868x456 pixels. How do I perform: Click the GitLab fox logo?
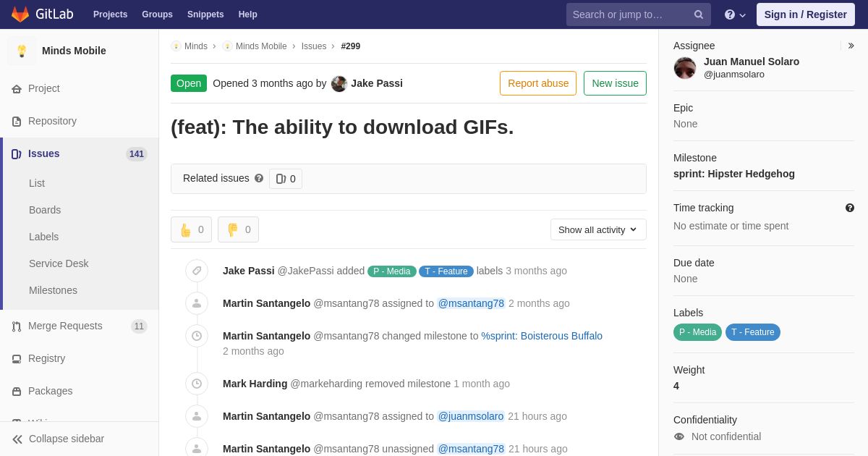click(20, 14)
